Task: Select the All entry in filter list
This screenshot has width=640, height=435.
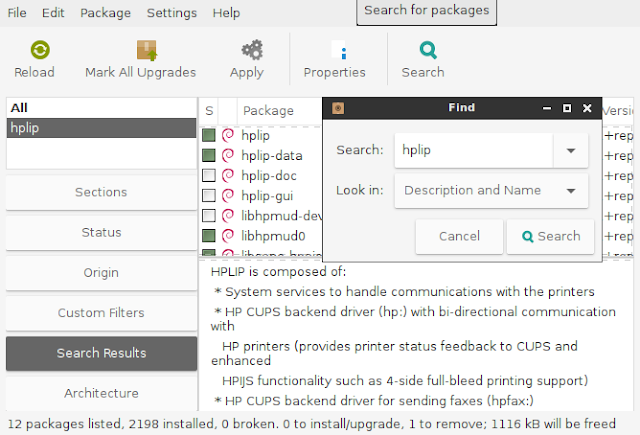Action: 101,108
